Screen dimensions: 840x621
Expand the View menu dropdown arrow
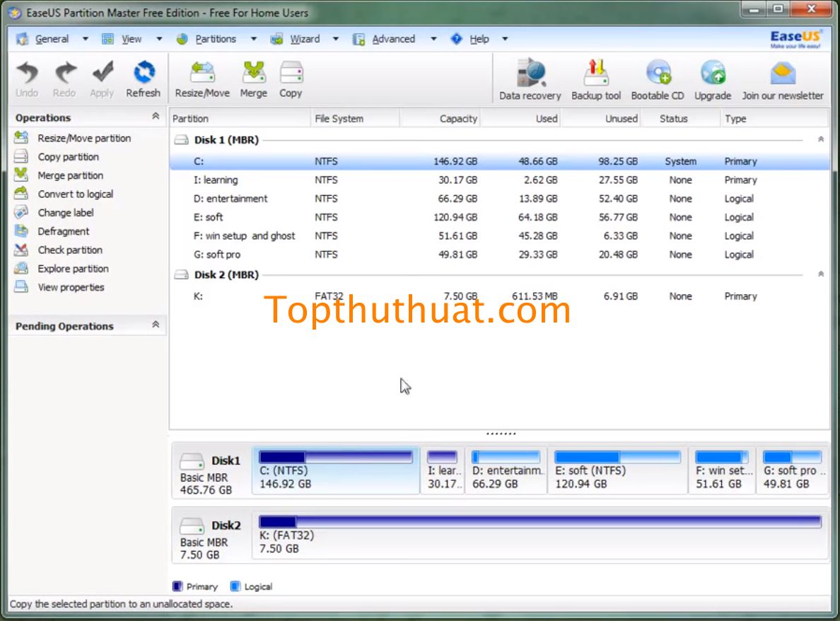(x=159, y=39)
